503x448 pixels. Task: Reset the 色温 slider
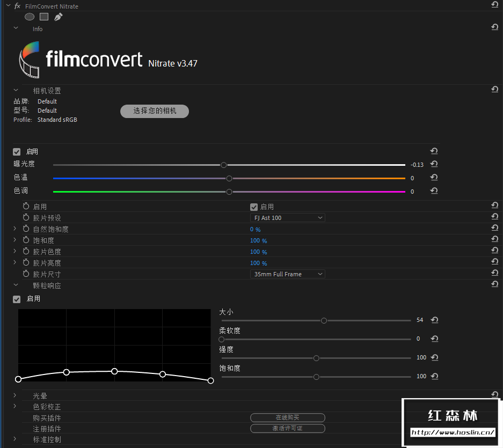434,178
